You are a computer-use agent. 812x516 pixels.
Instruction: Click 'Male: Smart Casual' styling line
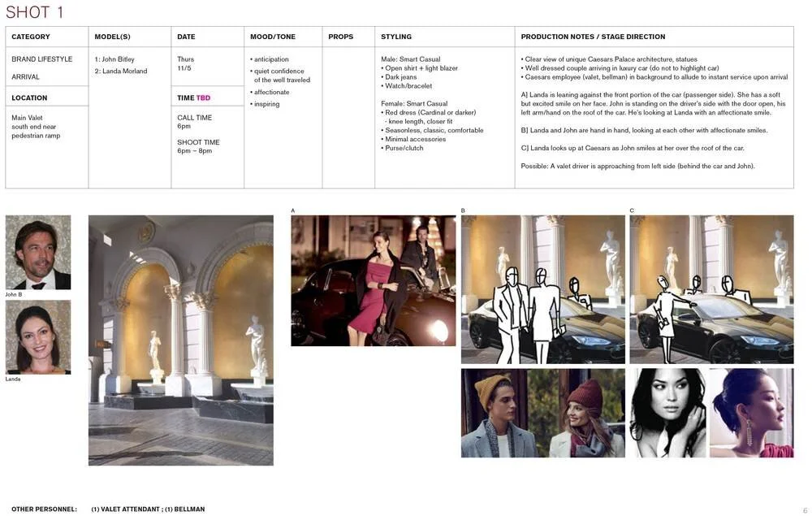click(411, 59)
